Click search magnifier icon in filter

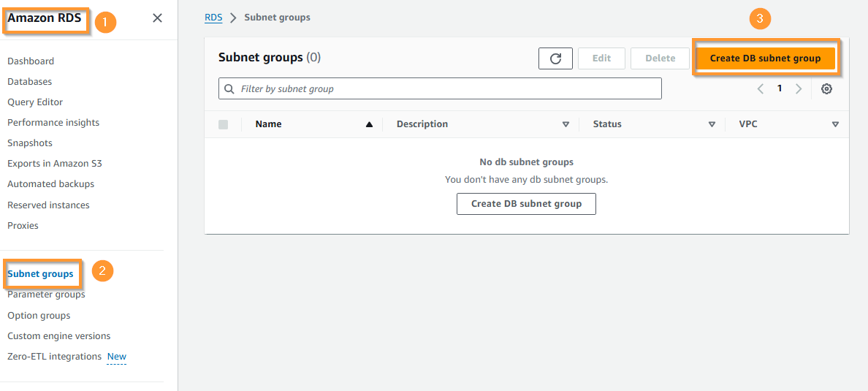[229, 89]
